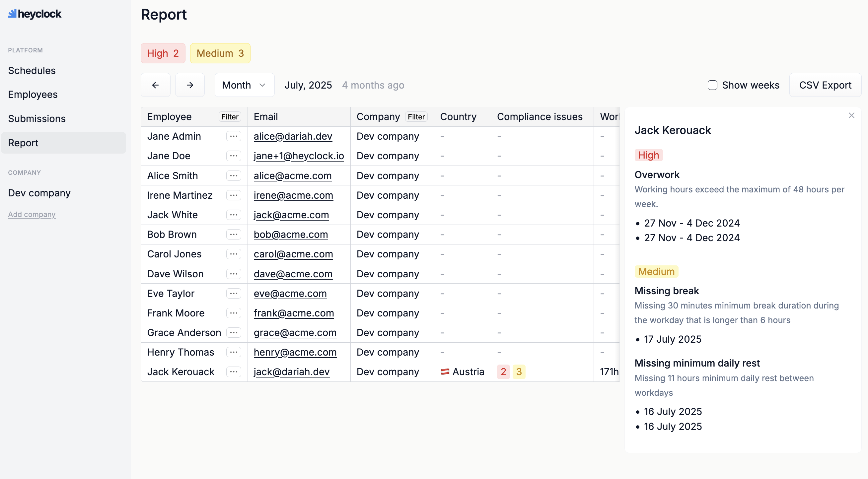Image resolution: width=868 pixels, height=479 pixels.
Task: Toggle the Medium 3 severity filter
Action: coord(220,53)
